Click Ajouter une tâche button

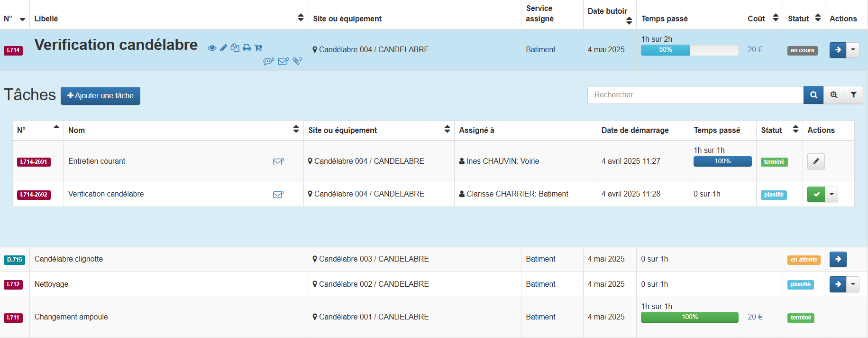pos(101,96)
